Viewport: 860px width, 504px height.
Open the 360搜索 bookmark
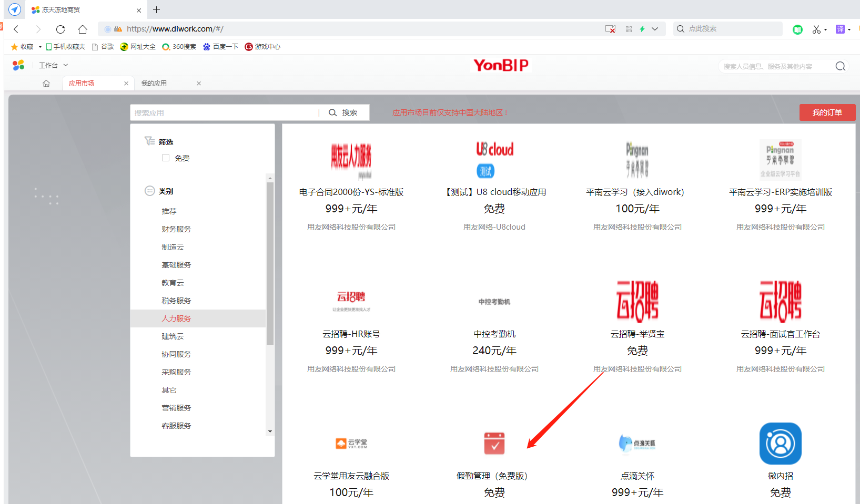(x=179, y=47)
